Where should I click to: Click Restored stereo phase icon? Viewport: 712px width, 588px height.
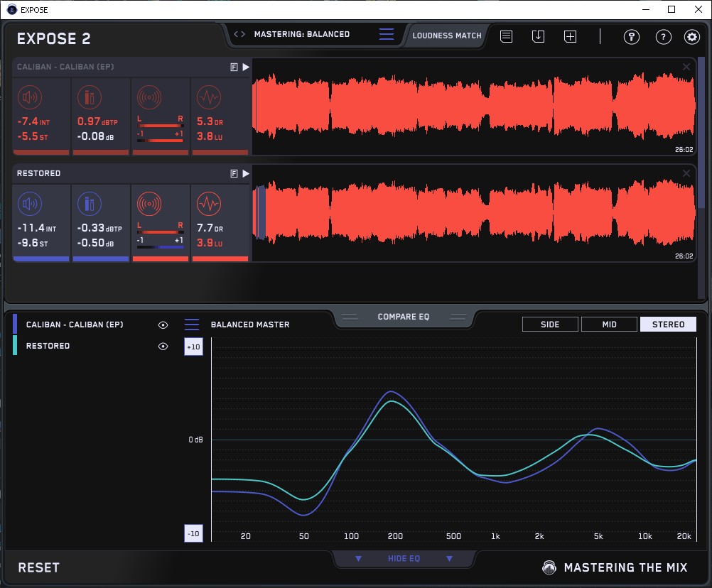(149, 204)
